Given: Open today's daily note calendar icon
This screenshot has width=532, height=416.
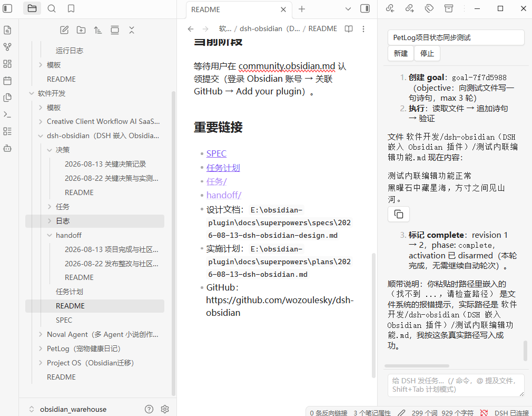Looking at the screenshot, I should [x=7, y=81].
